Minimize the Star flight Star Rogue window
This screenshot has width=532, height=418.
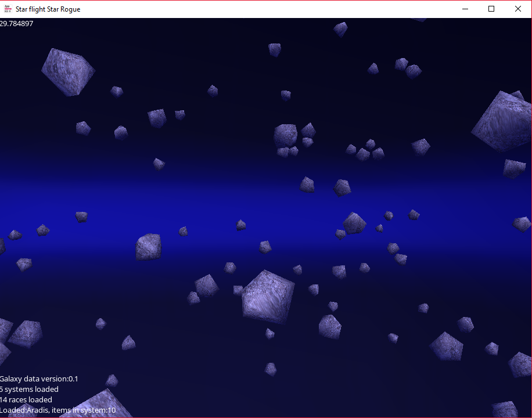(x=465, y=9)
